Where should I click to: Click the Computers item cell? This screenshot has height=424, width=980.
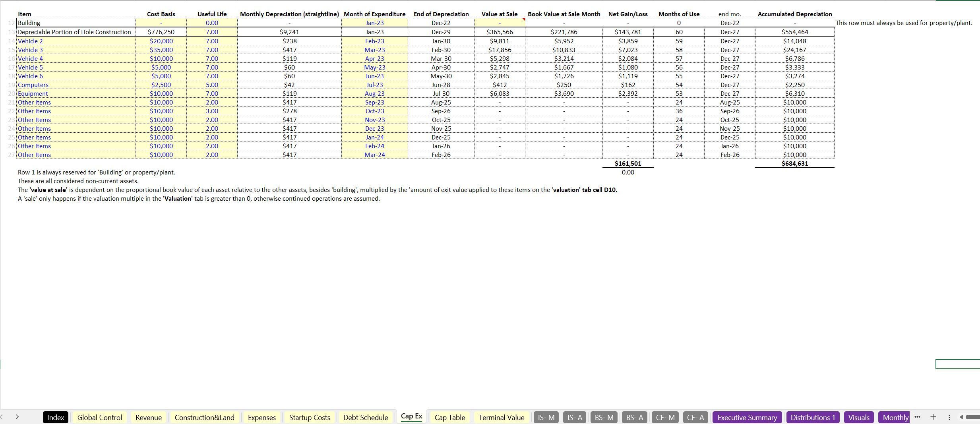point(76,85)
